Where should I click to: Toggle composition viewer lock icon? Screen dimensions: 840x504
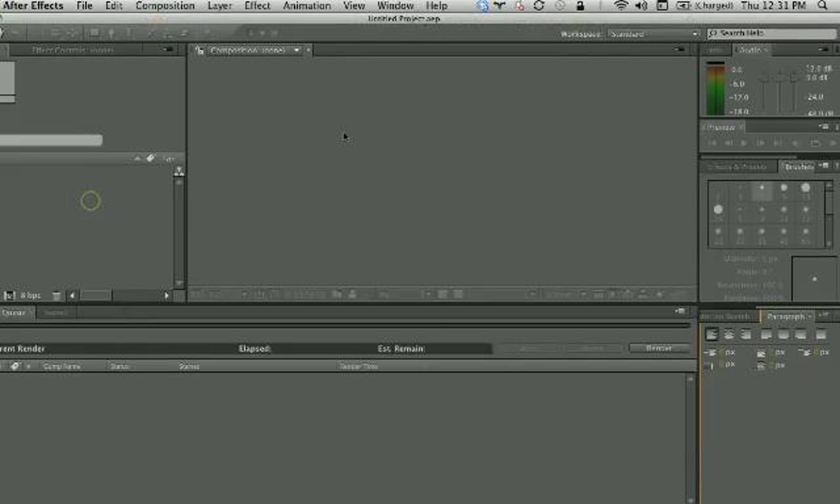point(199,50)
